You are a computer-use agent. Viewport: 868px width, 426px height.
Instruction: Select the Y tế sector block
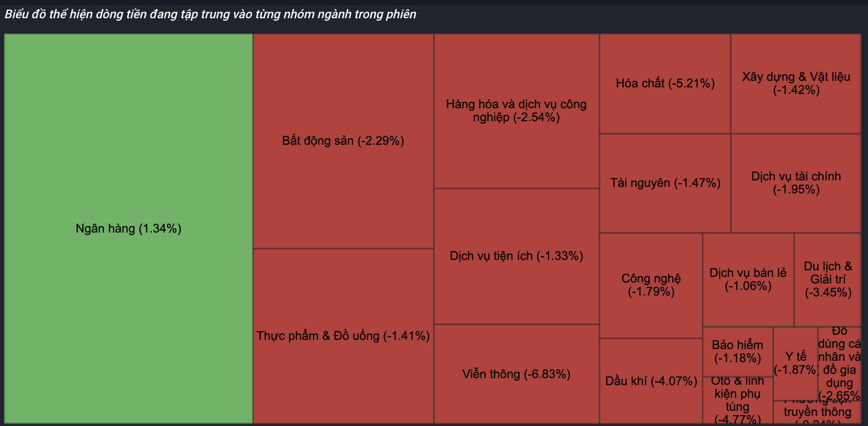(795, 363)
